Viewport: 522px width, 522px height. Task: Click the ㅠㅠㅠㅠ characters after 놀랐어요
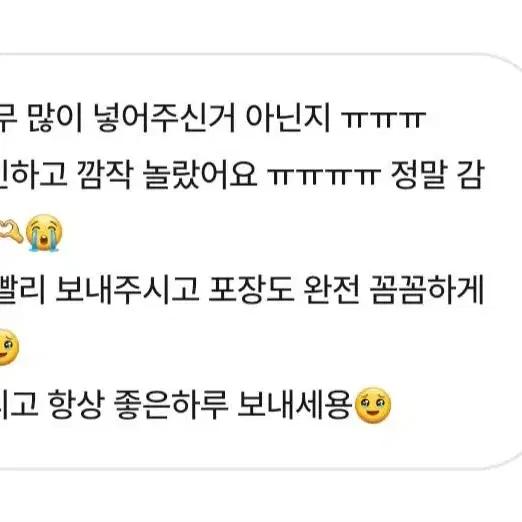(x=324, y=176)
